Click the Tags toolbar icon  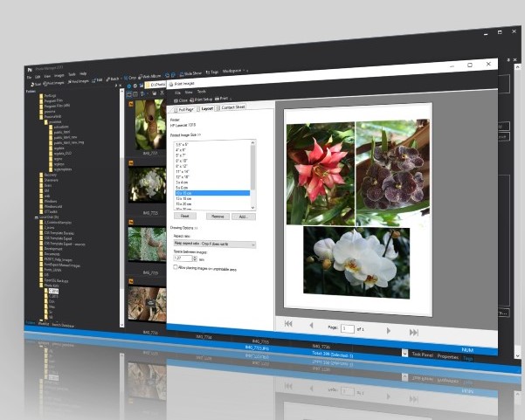(x=208, y=72)
